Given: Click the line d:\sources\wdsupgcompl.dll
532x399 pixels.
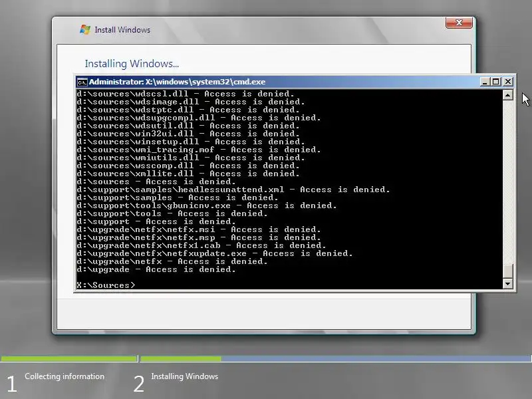Looking at the screenshot, I should [198, 118].
